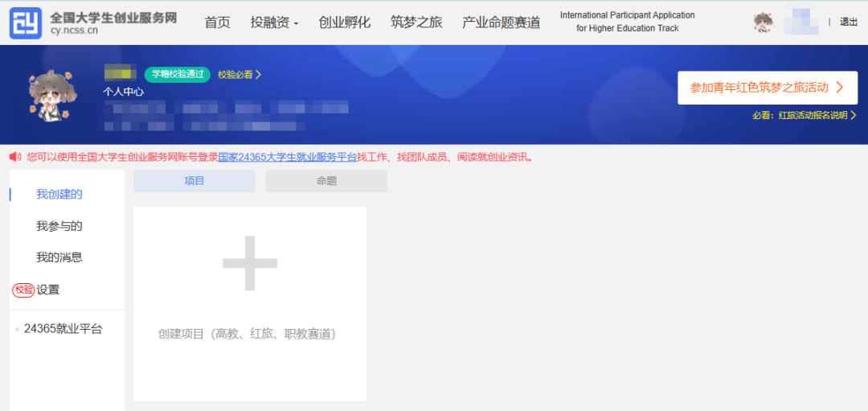The image size is (868, 411).
Task: Click the red 校验 badge beside 设置
Action: coord(23,290)
